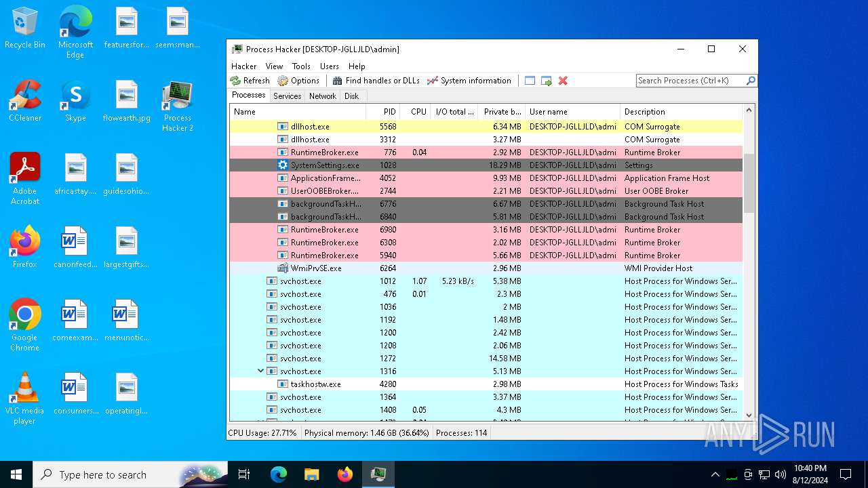Viewport: 868px width, 488px height.
Task: Sort by User name column header
Action: click(x=572, y=112)
